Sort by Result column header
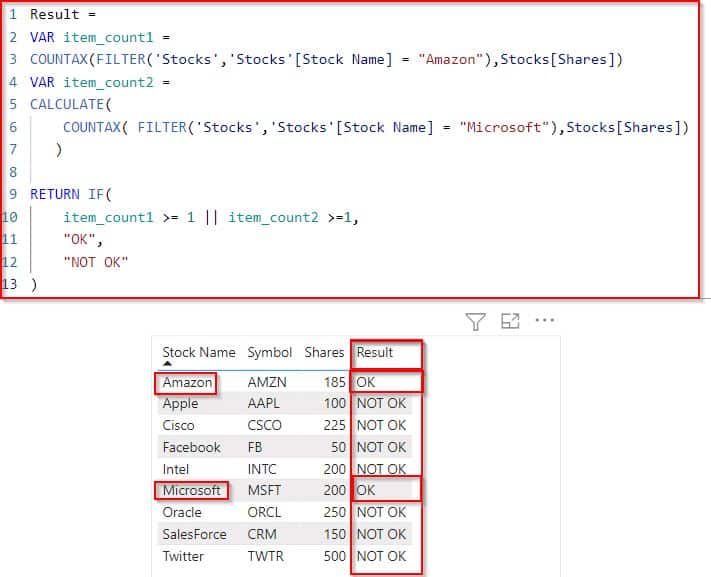The height and width of the screenshot is (577, 711). click(375, 352)
